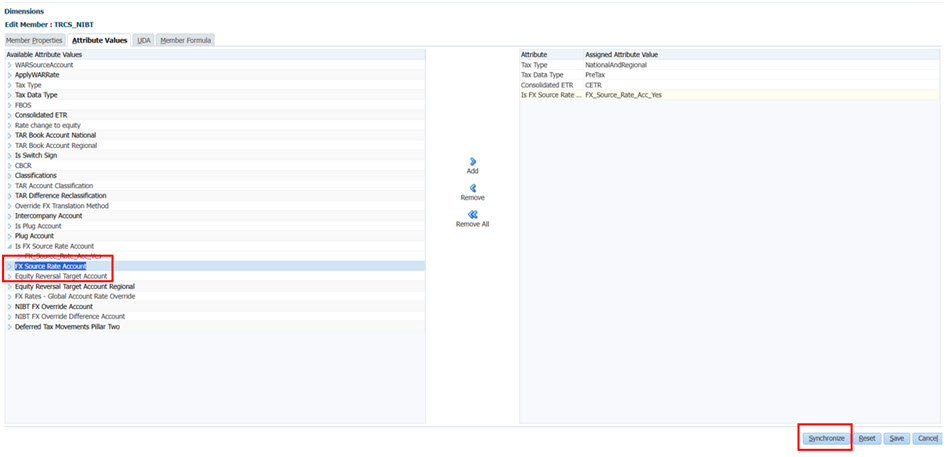
Task: Open the Member Formula tab
Action: pos(185,41)
